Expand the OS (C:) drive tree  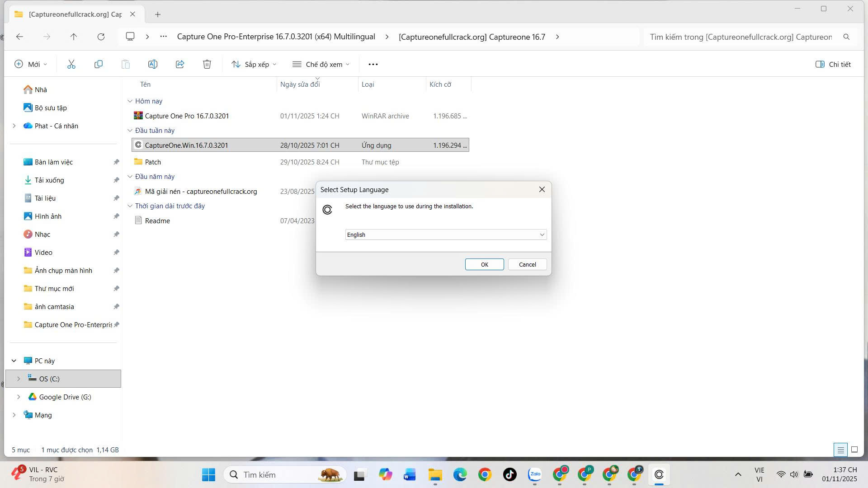(19, 379)
